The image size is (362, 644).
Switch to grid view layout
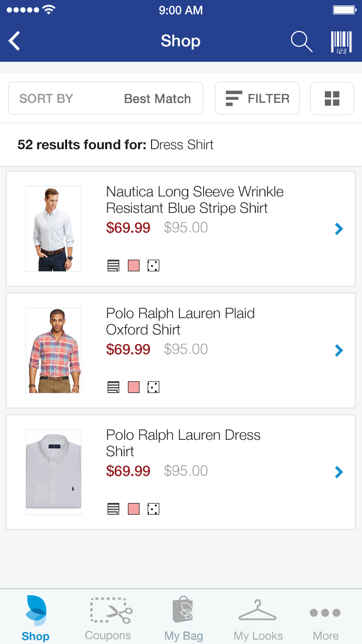click(332, 98)
